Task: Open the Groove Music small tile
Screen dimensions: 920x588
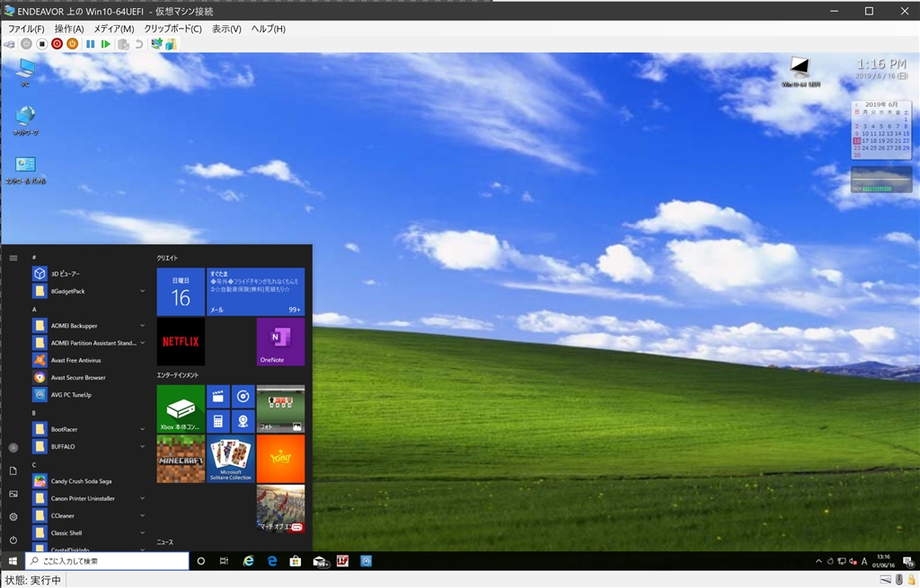Action: point(243,397)
